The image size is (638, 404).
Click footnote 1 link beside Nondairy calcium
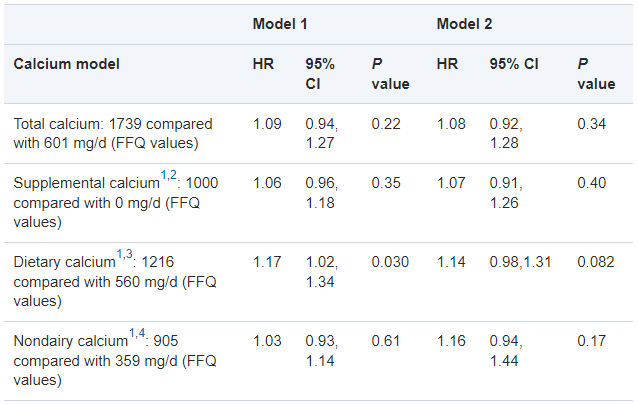coord(132,334)
